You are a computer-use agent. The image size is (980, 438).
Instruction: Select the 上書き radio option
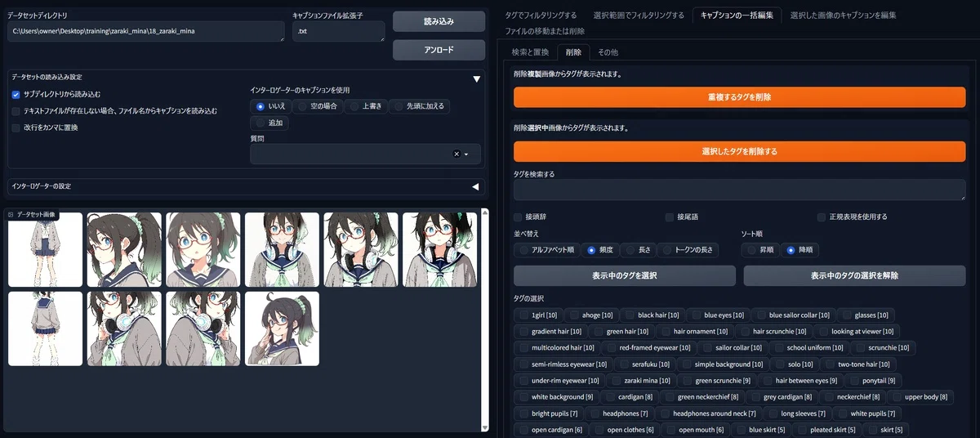pos(366,106)
